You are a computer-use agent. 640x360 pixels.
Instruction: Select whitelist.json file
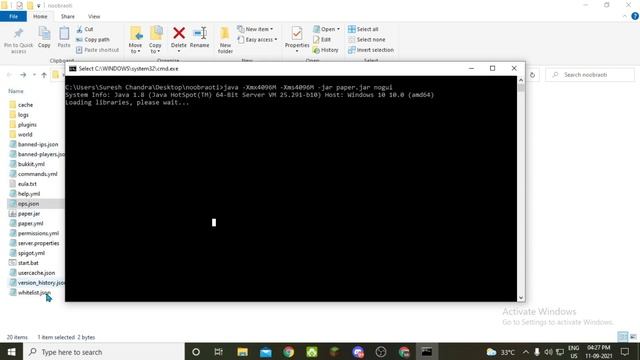29,292
